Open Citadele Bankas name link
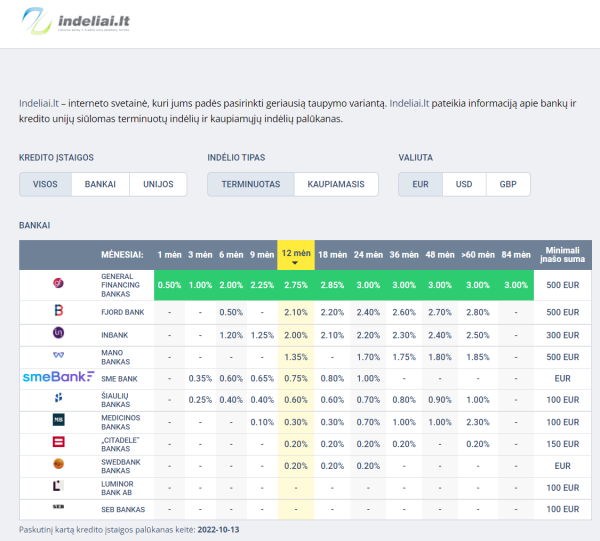Image resolution: width=600 pixels, height=541 pixels. pyautogui.click(x=120, y=444)
